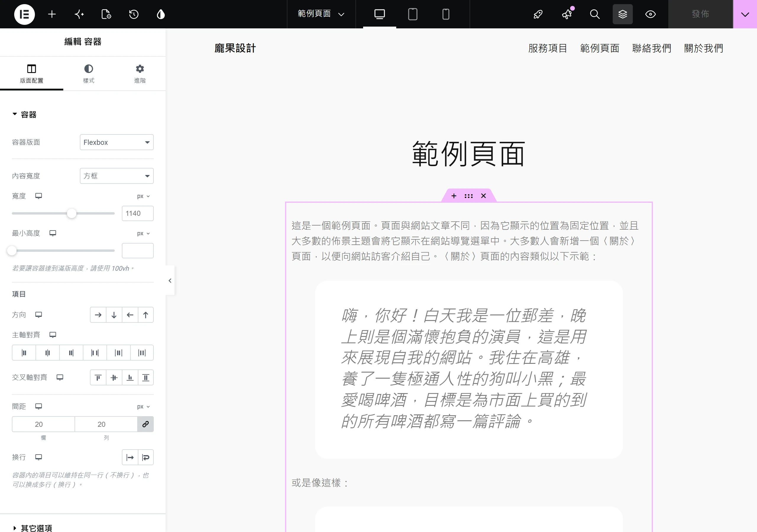757x532 pixels.
Task: Click the rocket launch icon
Action: point(538,14)
